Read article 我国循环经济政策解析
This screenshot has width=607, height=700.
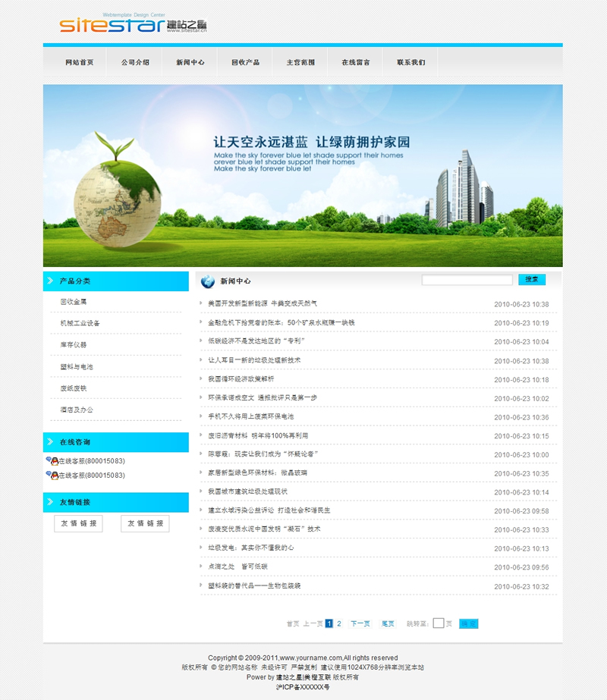coord(241,378)
